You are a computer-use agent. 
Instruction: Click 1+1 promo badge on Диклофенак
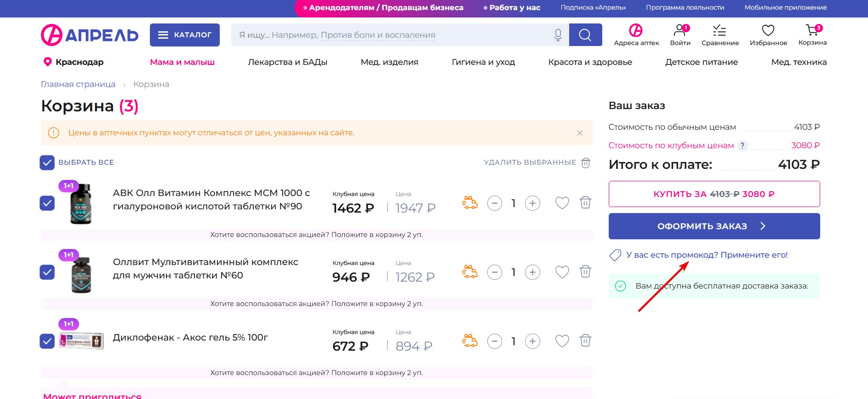pos(69,324)
